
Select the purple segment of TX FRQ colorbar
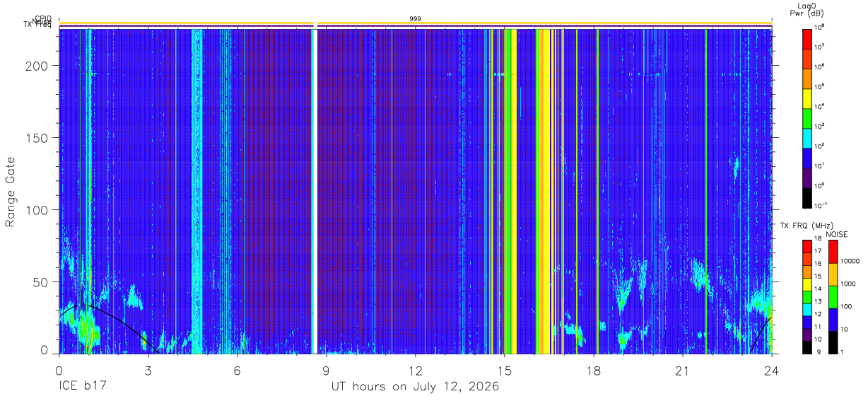click(x=807, y=335)
